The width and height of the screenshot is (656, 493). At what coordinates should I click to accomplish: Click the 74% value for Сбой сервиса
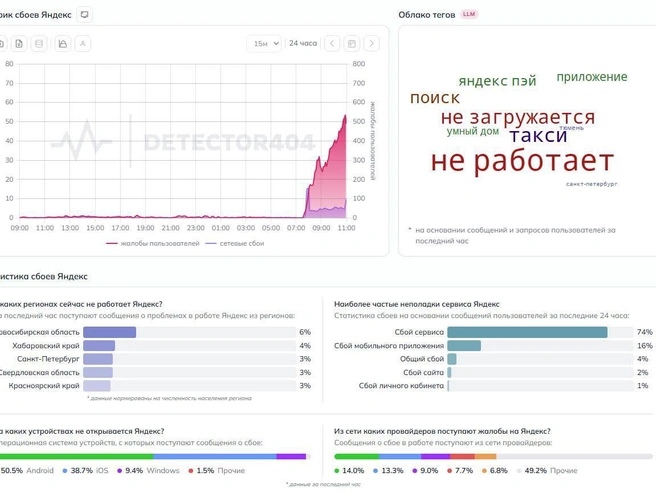point(644,332)
